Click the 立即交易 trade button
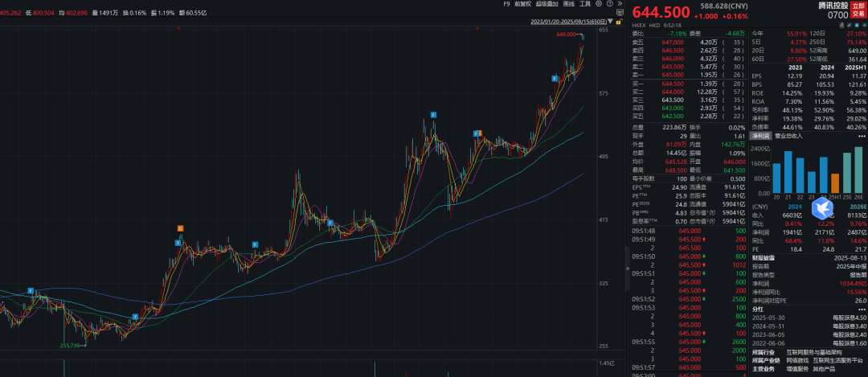 click(858, 11)
